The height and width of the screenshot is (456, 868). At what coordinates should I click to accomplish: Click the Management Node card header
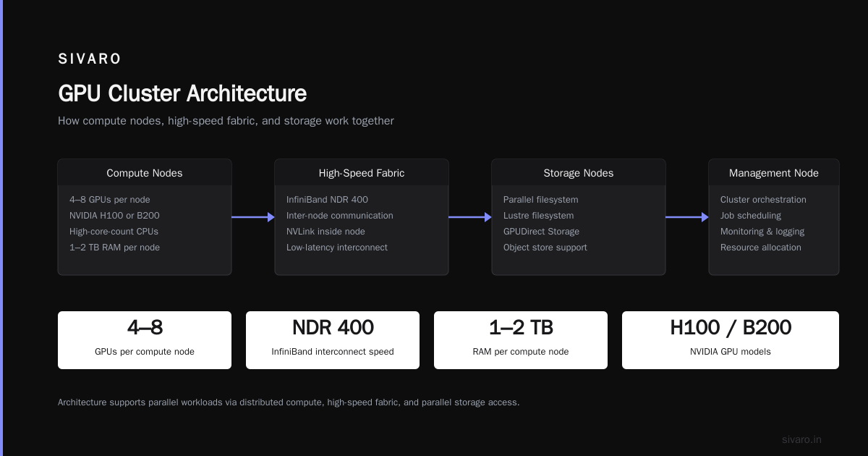pyautogui.click(x=774, y=173)
